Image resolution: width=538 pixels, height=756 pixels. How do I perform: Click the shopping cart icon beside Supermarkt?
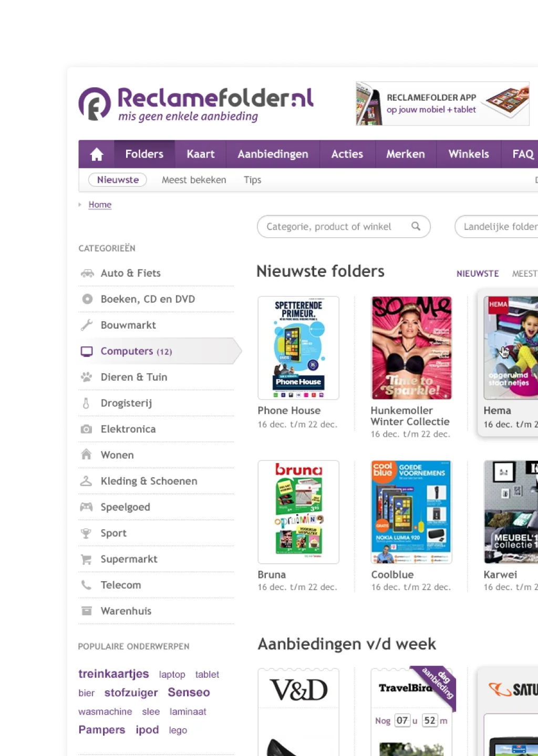tap(86, 559)
